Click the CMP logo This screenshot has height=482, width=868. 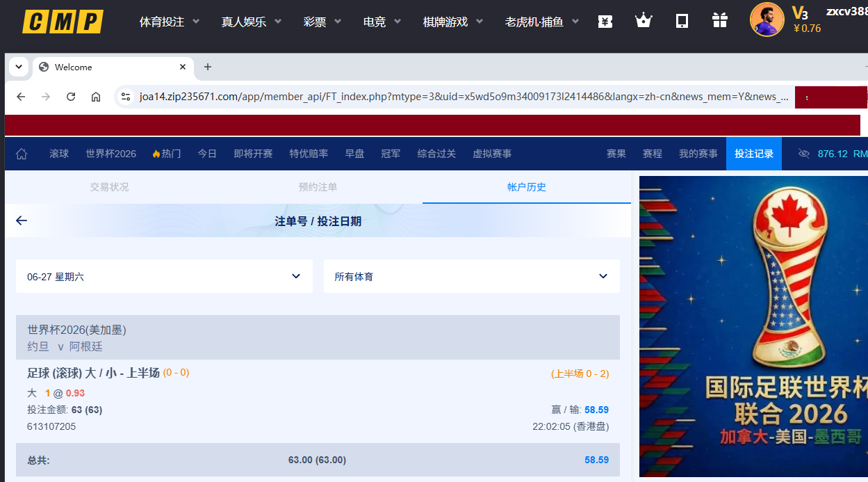coord(63,22)
